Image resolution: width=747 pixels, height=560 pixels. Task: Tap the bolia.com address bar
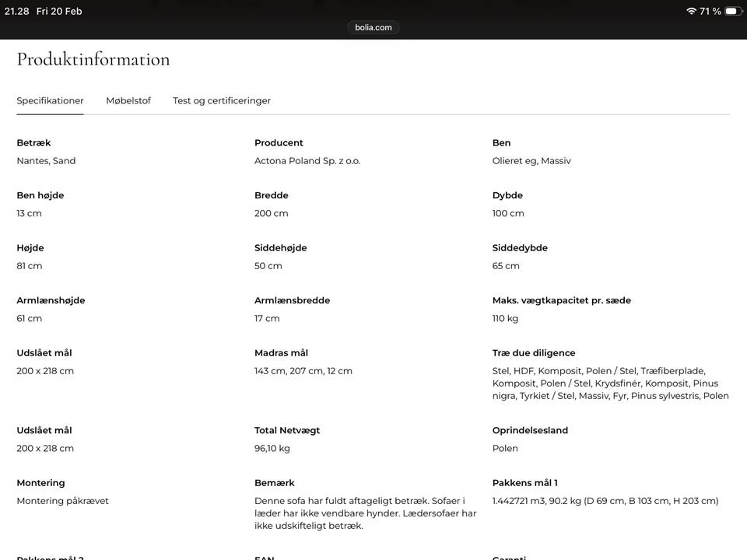click(x=373, y=27)
